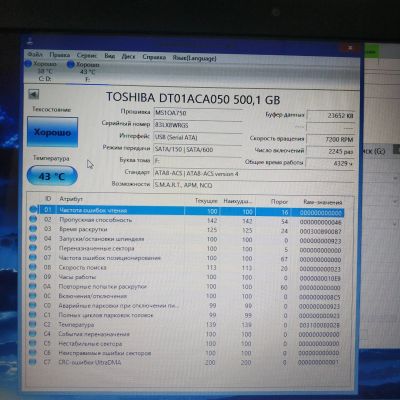Click the Текущее column header
This screenshot has height=400, width=400.
(x=206, y=201)
